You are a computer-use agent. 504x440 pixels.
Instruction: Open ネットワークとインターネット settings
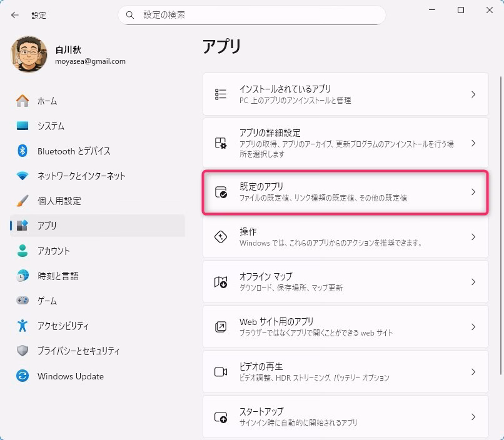point(98,176)
